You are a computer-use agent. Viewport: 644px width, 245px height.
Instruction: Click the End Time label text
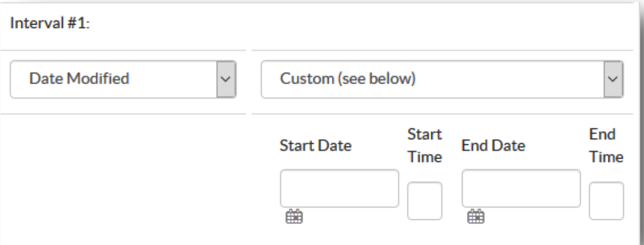pyautogui.click(x=606, y=145)
